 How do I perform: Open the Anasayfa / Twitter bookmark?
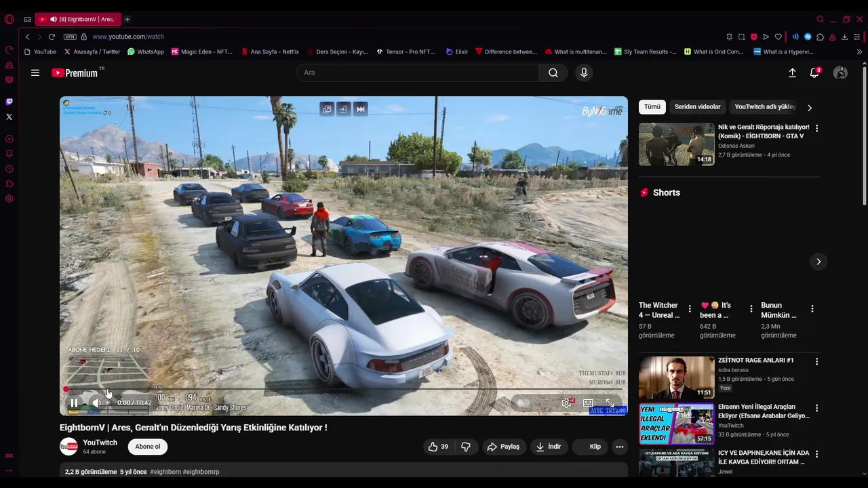coord(92,52)
